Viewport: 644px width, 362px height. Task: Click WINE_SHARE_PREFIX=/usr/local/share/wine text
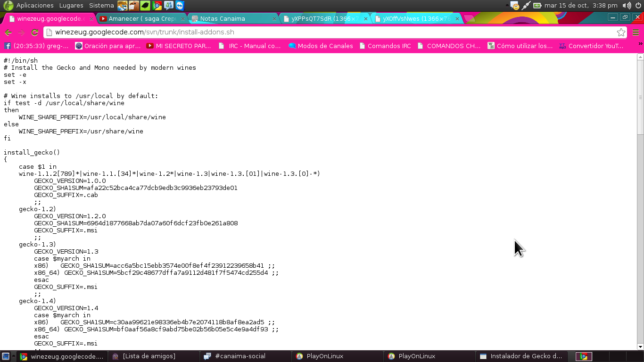[92, 117]
